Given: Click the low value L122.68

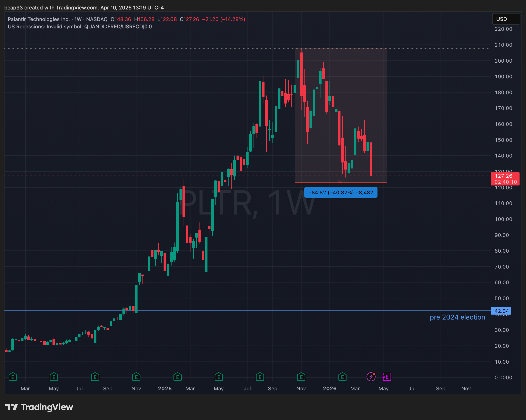Looking at the screenshot, I should (167, 19).
